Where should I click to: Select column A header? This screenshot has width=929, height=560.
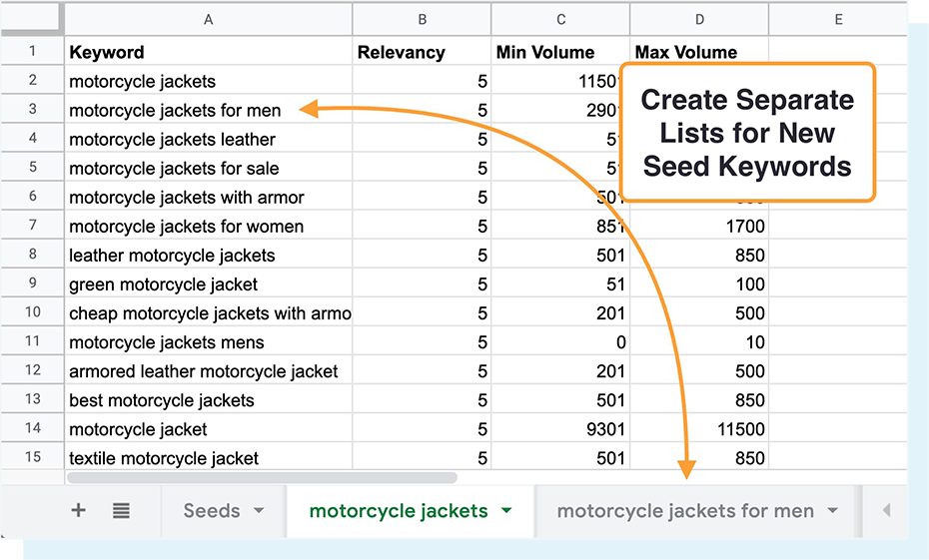point(208,19)
